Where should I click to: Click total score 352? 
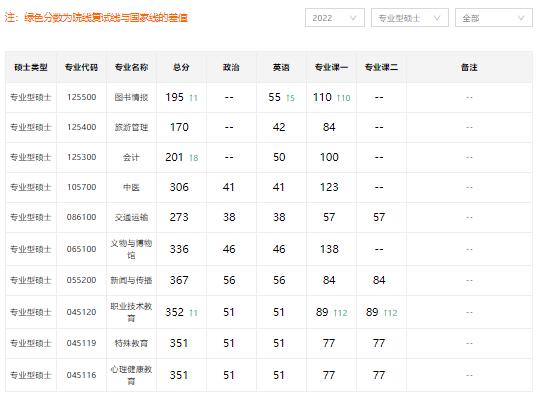(175, 312)
